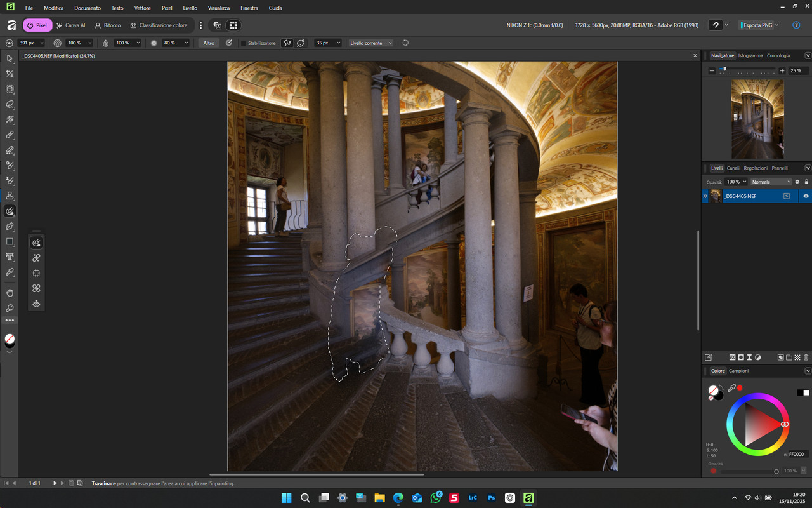Select the Move tool in the toolbar
This screenshot has width=812, height=508.
[10, 58]
